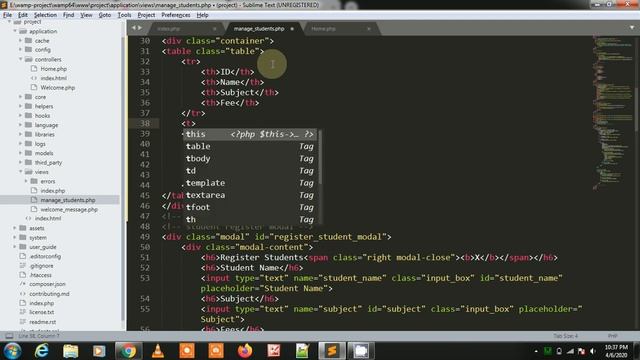Open Welcome.php in the sidebar
The image size is (640, 360).
coord(58,88)
